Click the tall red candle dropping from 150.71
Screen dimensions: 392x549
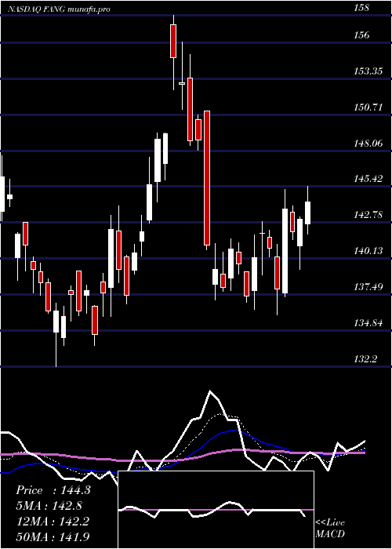click(x=207, y=178)
